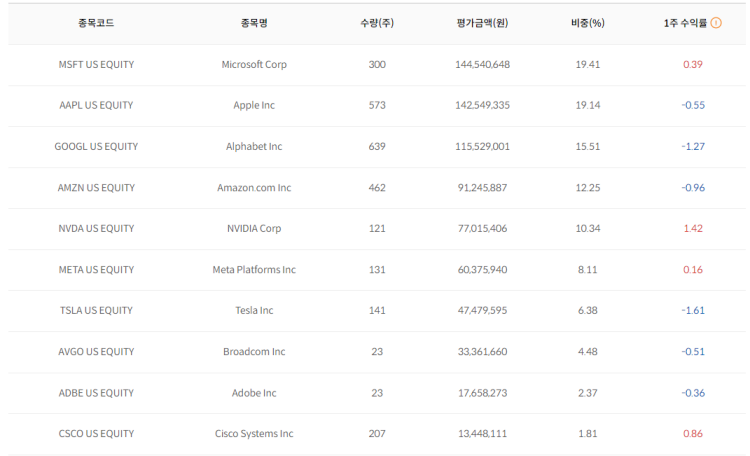
Task: Select Broadcom Inc name cell
Action: (x=254, y=352)
